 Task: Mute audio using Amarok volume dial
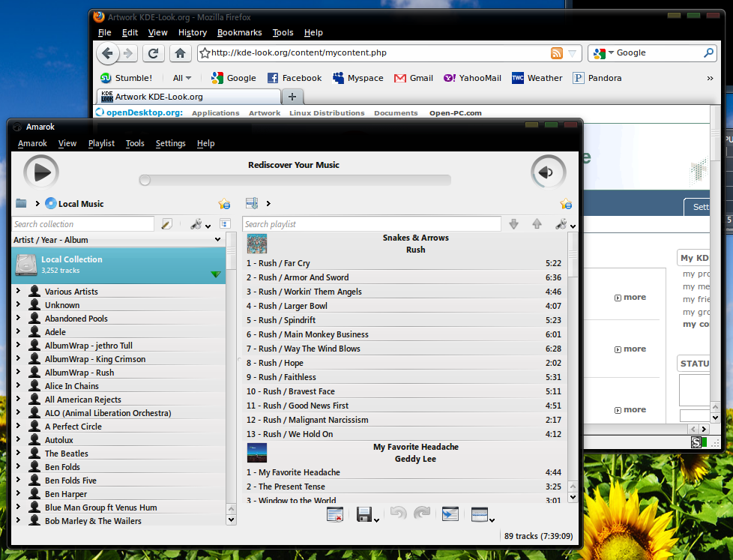coord(548,172)
